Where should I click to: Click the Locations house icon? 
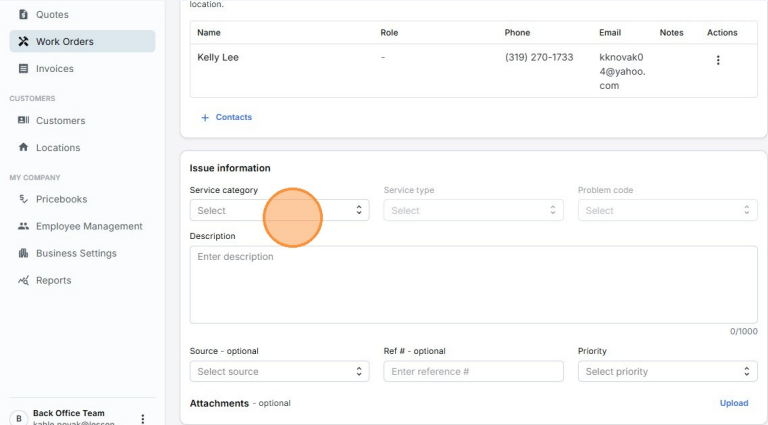[x=23, y=148]
